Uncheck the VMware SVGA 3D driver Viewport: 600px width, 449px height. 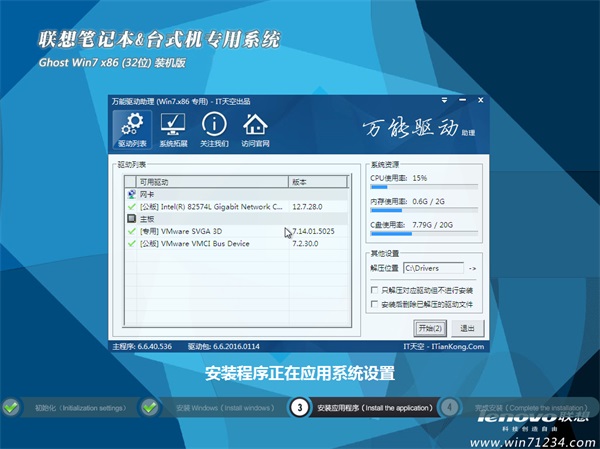[x=131, y=231]
